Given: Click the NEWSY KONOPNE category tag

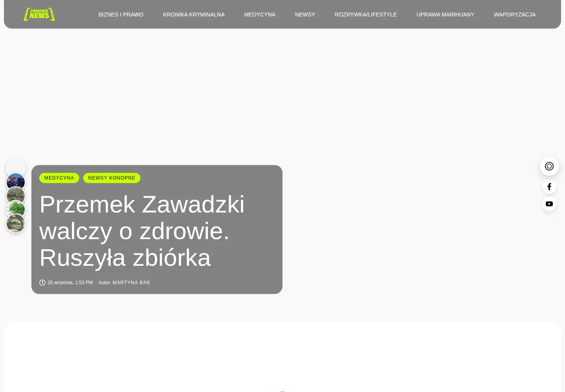Looking at the screenshot, I should 112,178.
